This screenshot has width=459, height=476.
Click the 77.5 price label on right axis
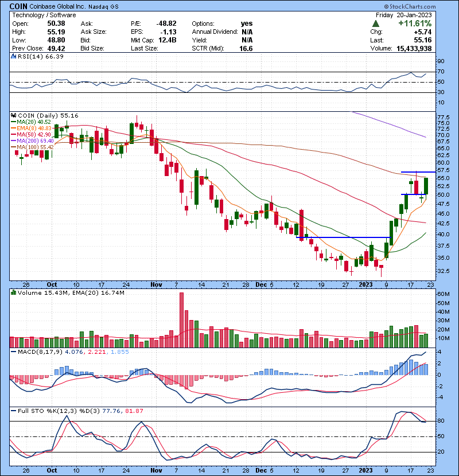point(444,117)
